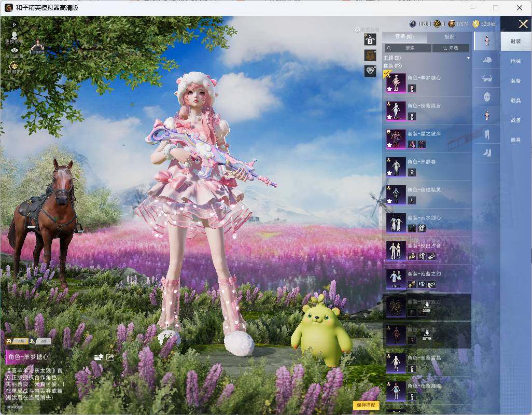Select the shoes category icon

(487, 153)
